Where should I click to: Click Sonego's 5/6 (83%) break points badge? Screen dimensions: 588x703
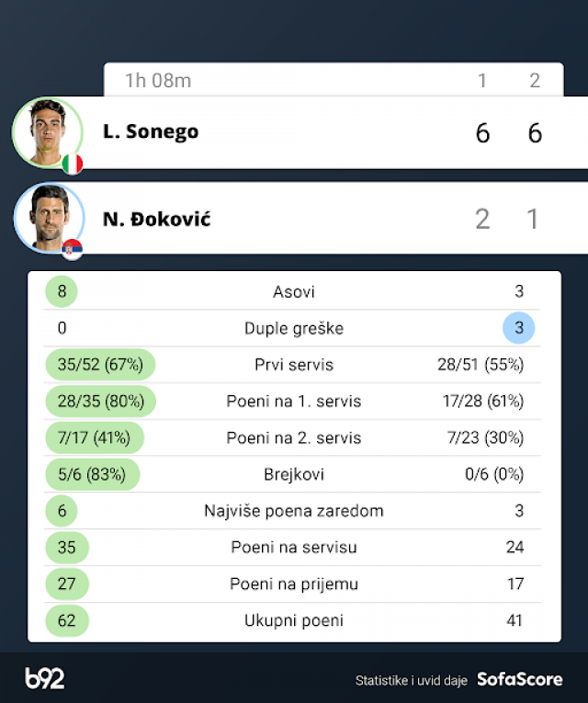(92, 474)
